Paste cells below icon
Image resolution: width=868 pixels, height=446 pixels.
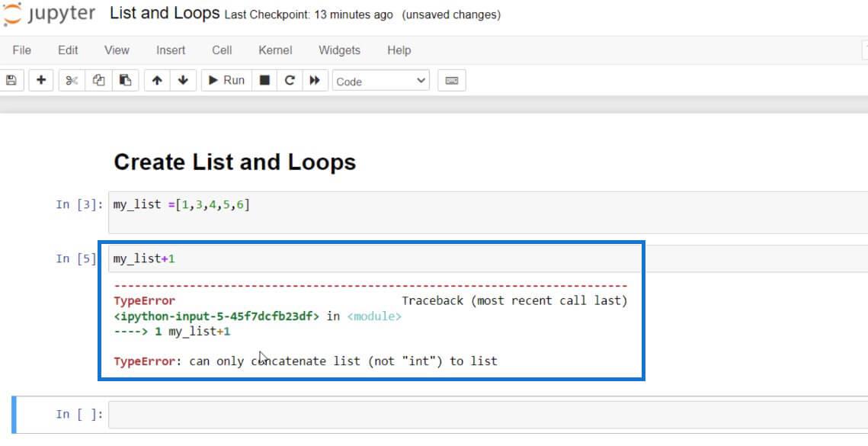pyautogui.click(x=125, y=80)
